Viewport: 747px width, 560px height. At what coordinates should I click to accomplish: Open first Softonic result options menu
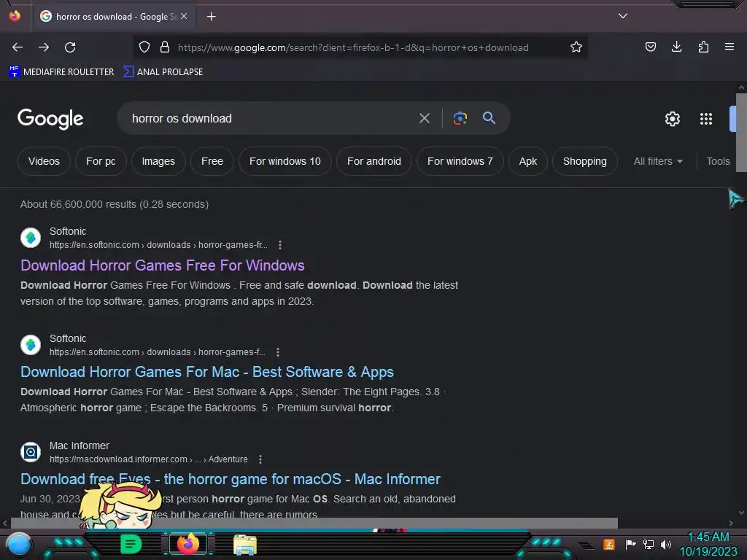pyautogui.click(x=280, y=245)
